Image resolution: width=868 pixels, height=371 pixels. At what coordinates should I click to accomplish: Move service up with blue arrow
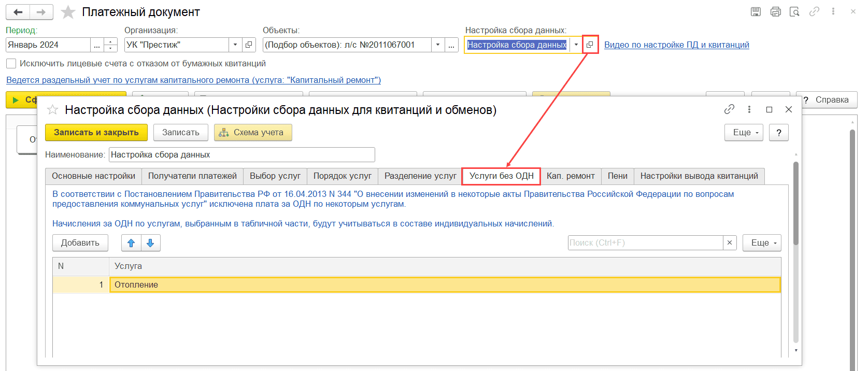click(131, 243)
